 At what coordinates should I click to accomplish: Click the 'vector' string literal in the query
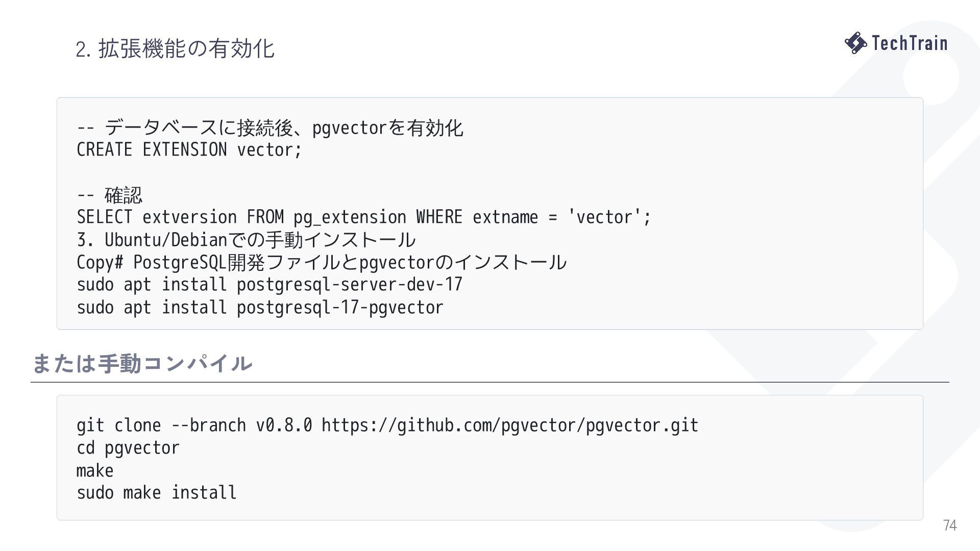[605, 217]
